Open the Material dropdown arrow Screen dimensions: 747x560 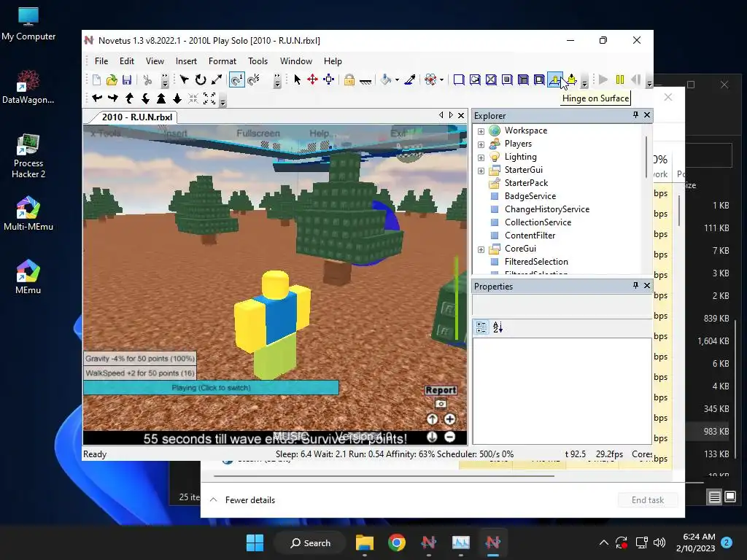click(x=441, y=80)
